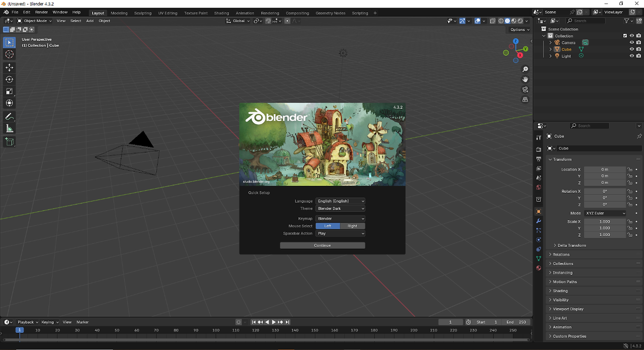Select the Scale tool
Image resolution: width=644 pixels, height=350 pixels.
point(9,91)
